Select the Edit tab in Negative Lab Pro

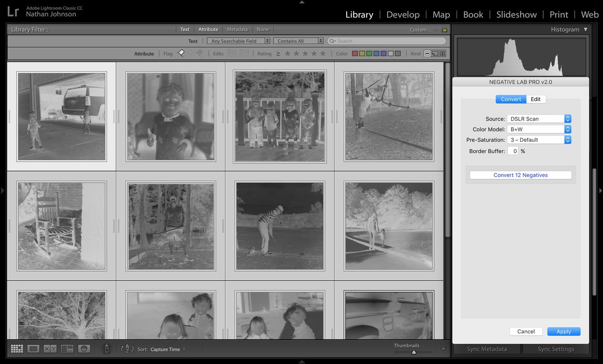536,99
